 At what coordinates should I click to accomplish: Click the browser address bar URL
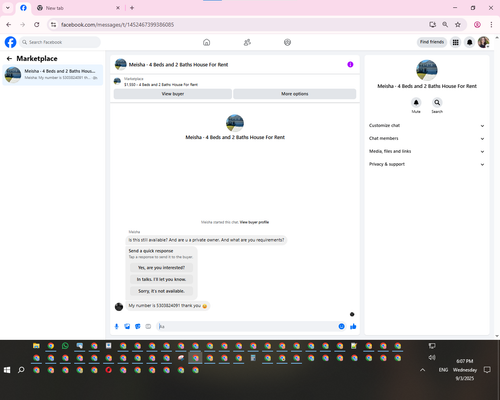[x=117, y=25]
